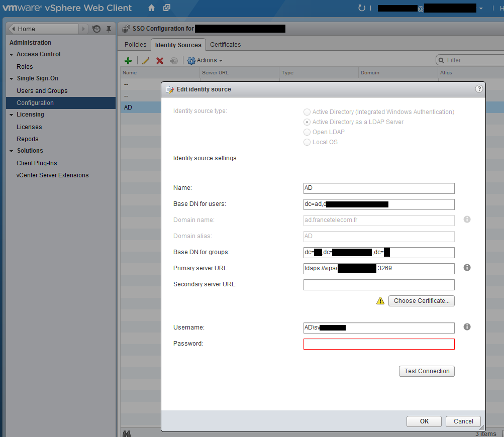This screenshot has width=504, height=437.
Task: Open the navigator history icon
Action: click(x=96, y=29)
